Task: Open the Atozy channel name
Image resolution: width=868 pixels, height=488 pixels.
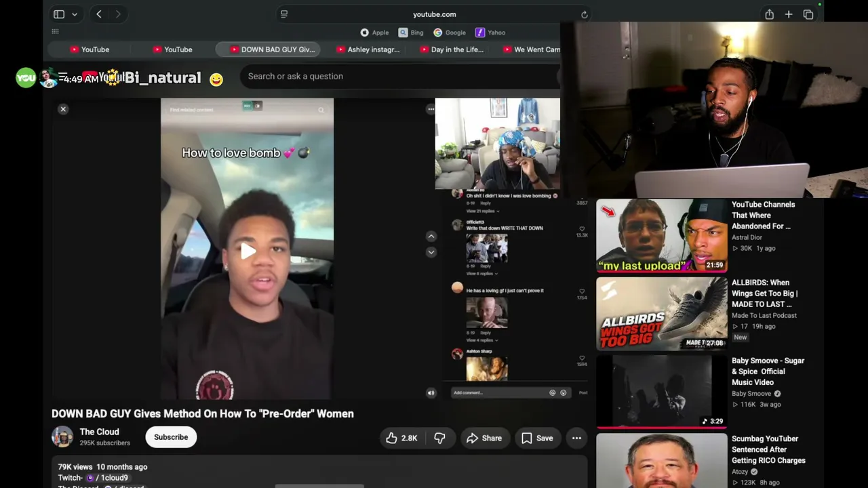Action: 740,472
